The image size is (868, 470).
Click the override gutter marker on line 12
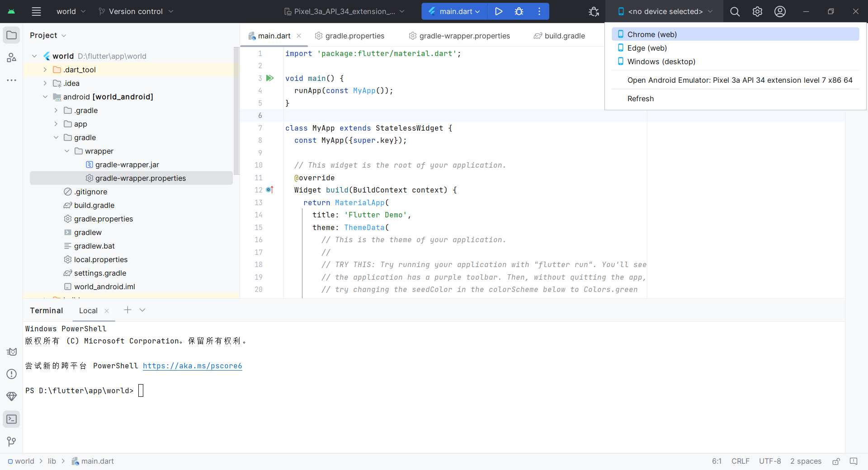click(269, 190)
